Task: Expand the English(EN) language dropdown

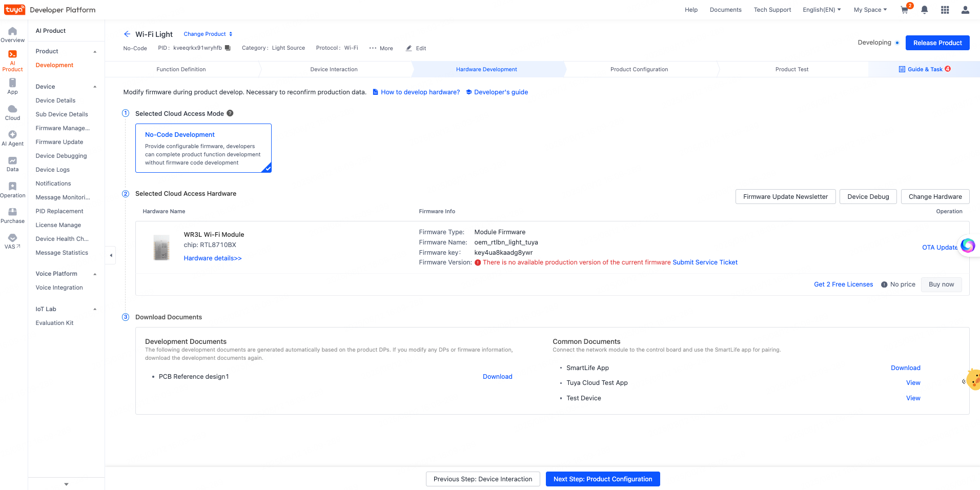Action: 821,10
